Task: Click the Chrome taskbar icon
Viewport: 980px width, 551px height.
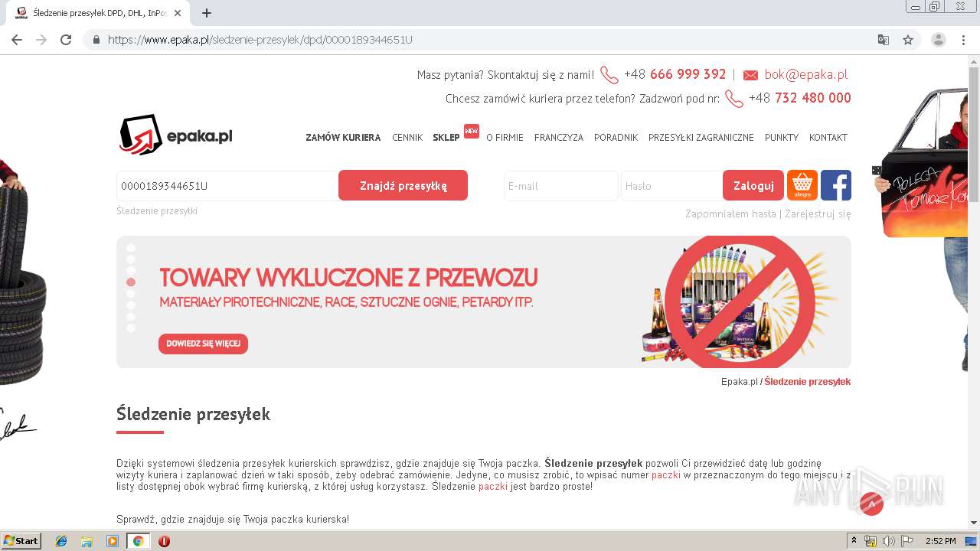Action: coord(138,541)
